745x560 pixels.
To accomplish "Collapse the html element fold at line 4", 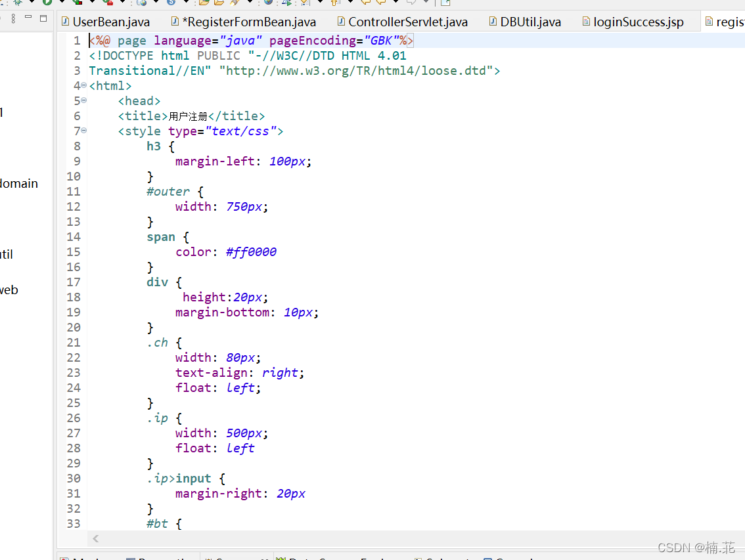I will 83,85.
